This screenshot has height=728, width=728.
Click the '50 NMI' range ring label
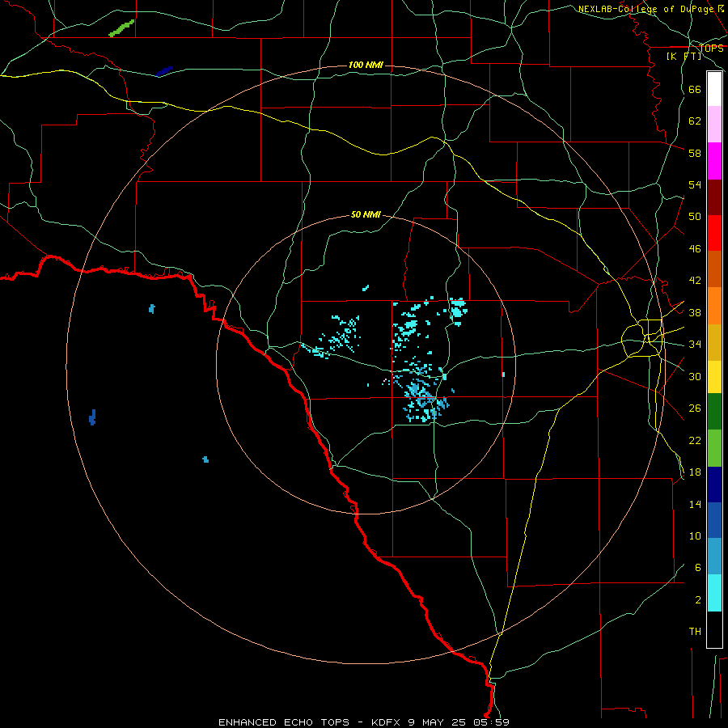[x=366, y=214]
